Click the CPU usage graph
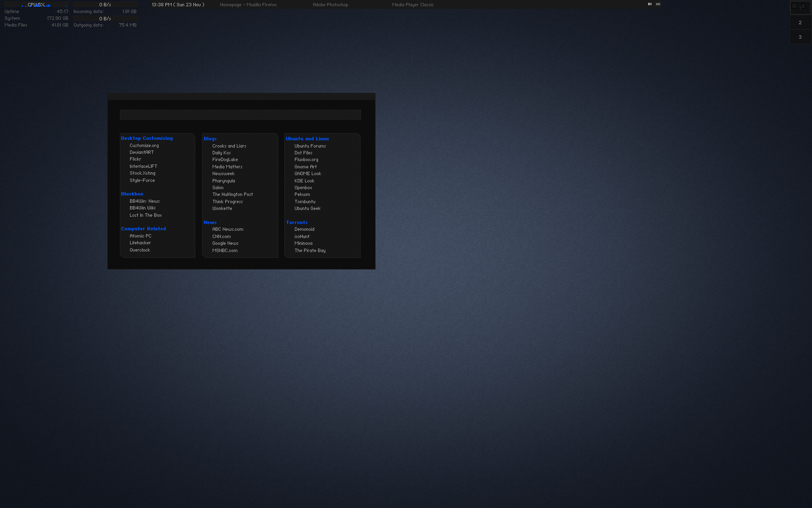 point(36,5)
